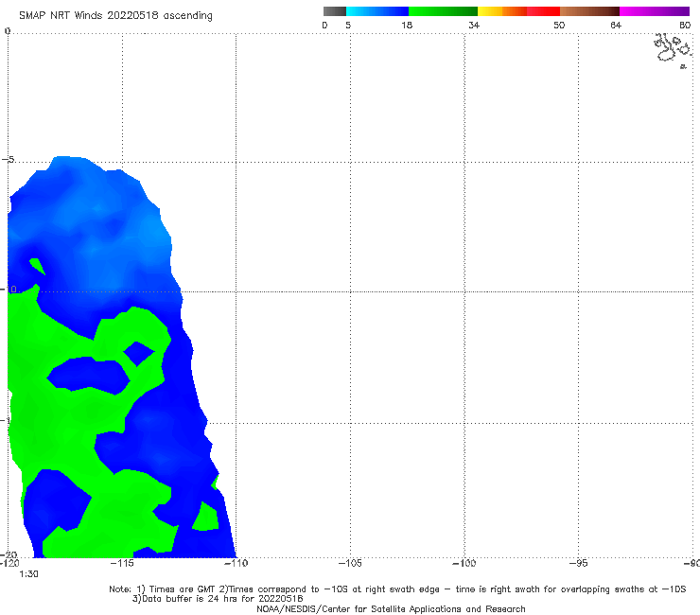
Task: Pick the green segment of the color bar
Action: point(443,11)
